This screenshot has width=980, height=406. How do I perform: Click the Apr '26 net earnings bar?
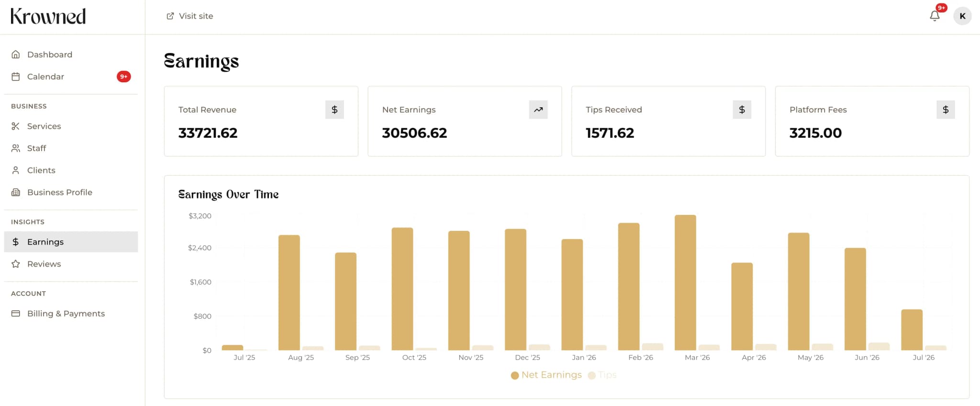(x=742, y=306)
